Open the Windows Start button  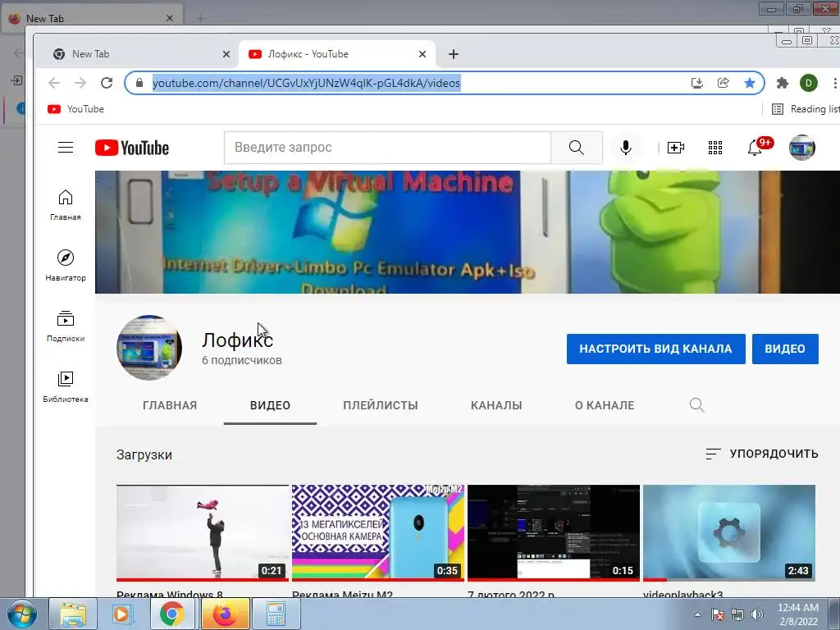(22, 614)
